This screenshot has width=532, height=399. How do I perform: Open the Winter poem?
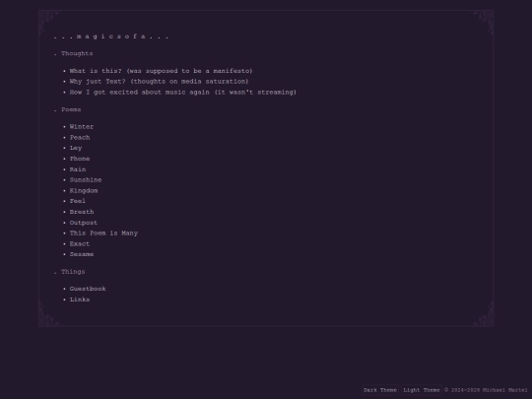point(82,127)
